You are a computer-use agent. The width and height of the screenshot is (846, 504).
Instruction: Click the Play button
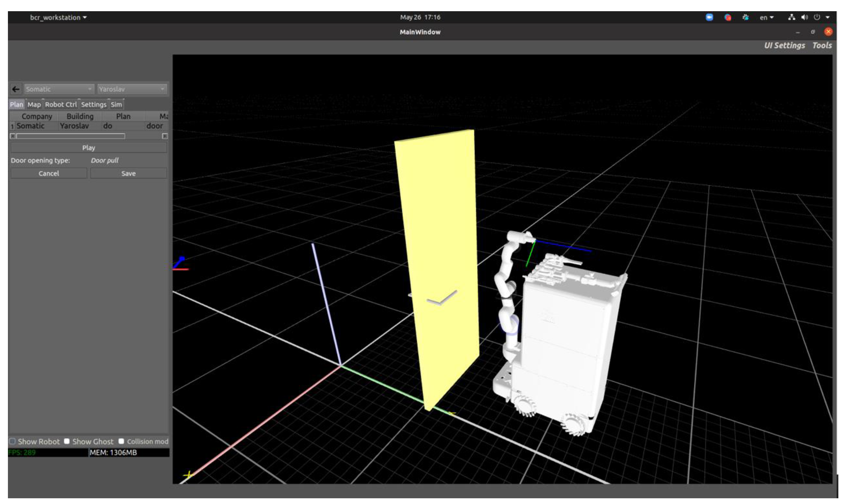click(x=89, y=148)
